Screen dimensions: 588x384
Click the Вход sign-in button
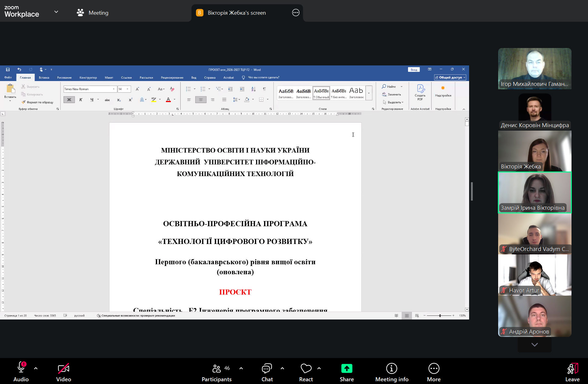414,70
